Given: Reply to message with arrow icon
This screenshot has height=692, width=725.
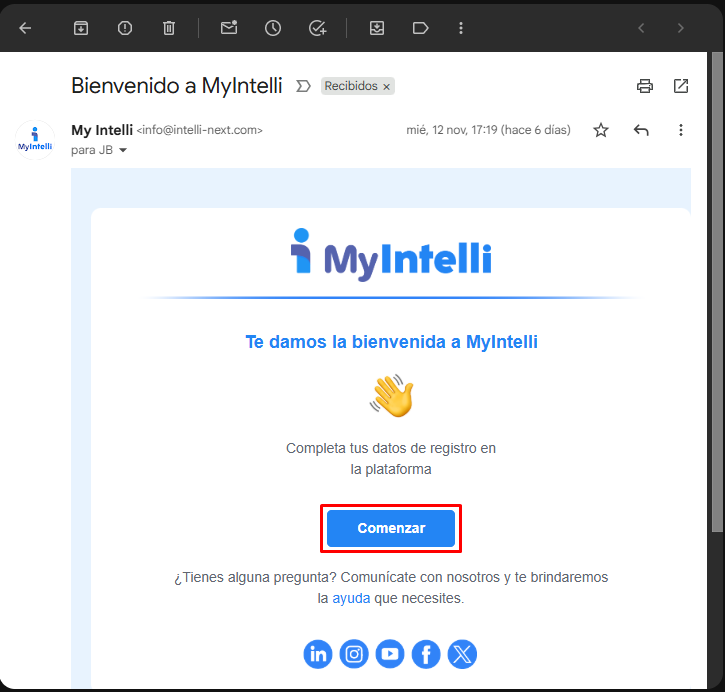Looking at the screenshot, I should [x=641, y=130].
